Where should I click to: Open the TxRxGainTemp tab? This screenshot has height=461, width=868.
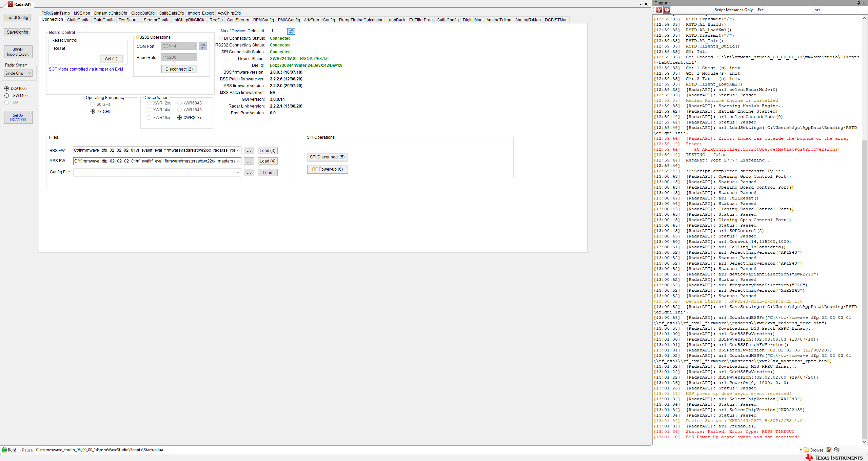pos(56,13)
